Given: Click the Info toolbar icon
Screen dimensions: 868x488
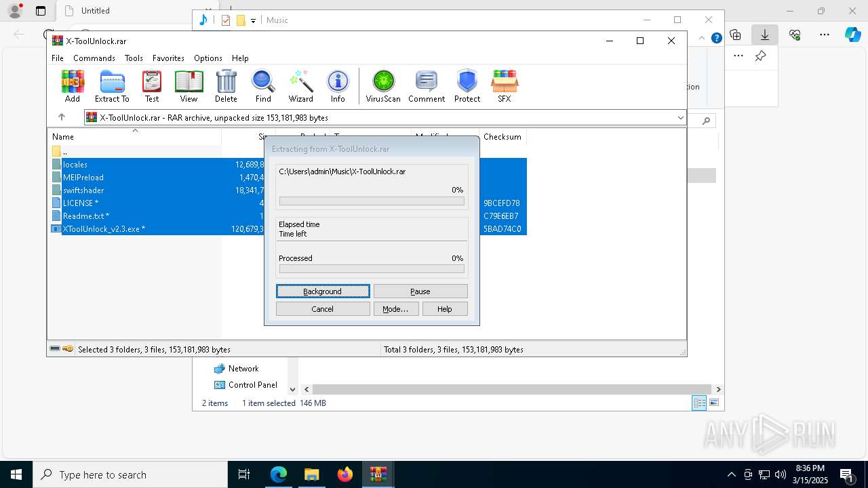Looking at the screenshot, I should [338, 86].
